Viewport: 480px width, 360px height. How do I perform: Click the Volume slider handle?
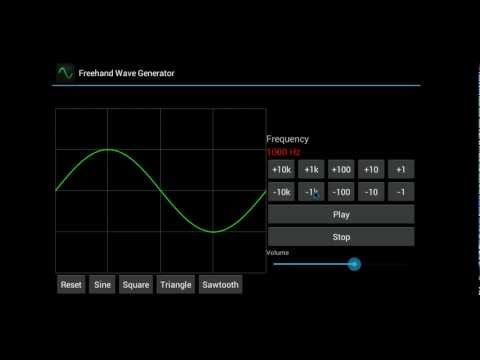tap(354, 264)
